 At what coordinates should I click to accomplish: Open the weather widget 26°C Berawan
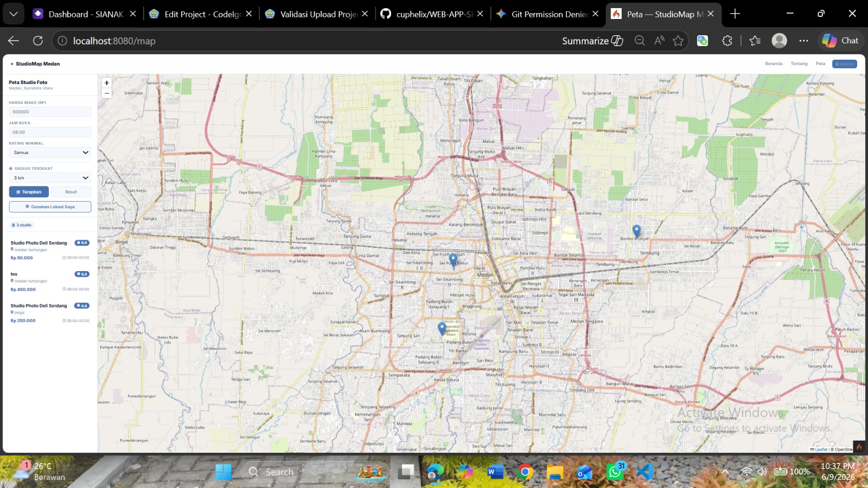click(38, 472)
